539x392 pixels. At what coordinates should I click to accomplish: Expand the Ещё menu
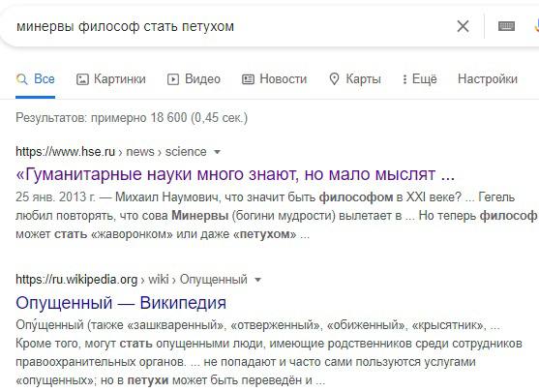pos(419,79)
